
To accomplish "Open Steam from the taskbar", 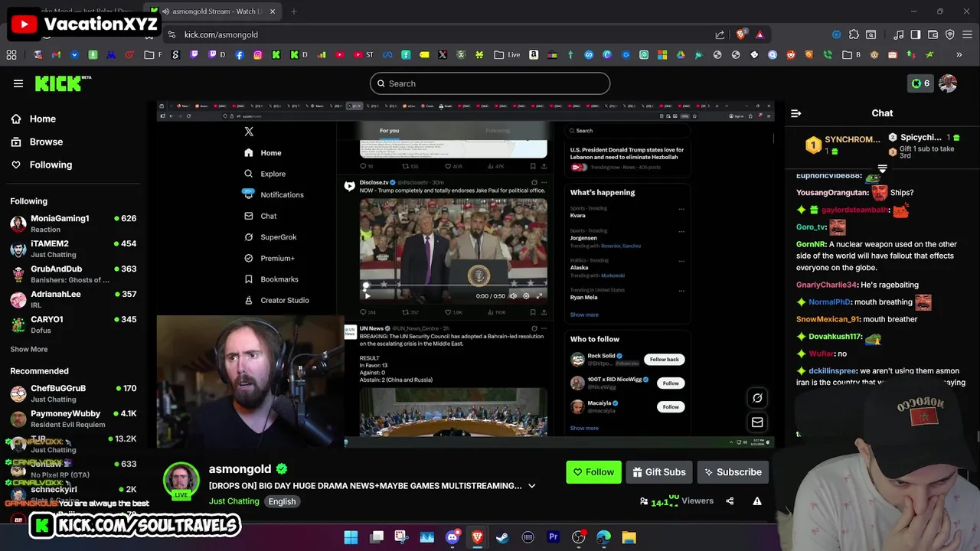I will 502,537.
